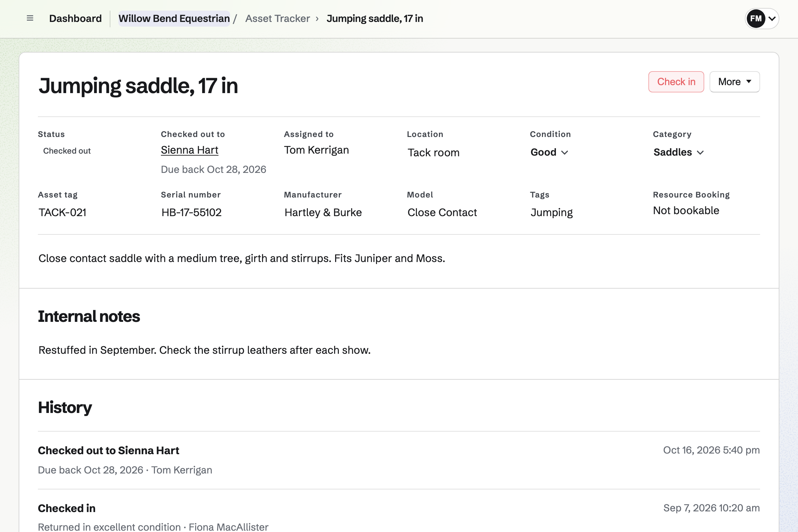798x532 pixels.
Task: Click the 'Restuffed in September' internal note
Action: pos(204,350)
